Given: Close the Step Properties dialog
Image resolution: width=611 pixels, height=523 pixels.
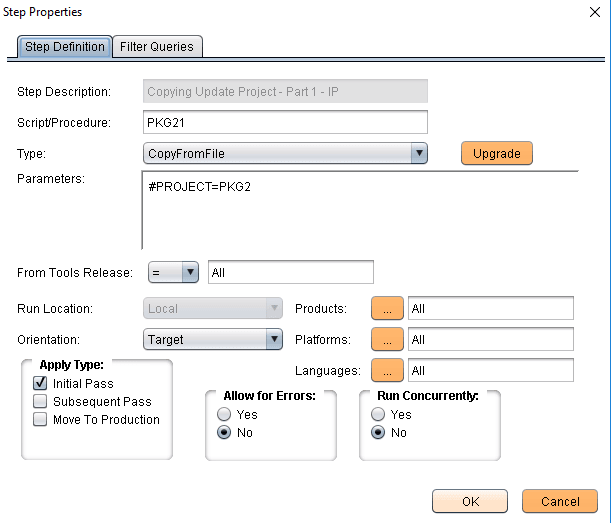Looking at the screenshot, I should point(595,12).
